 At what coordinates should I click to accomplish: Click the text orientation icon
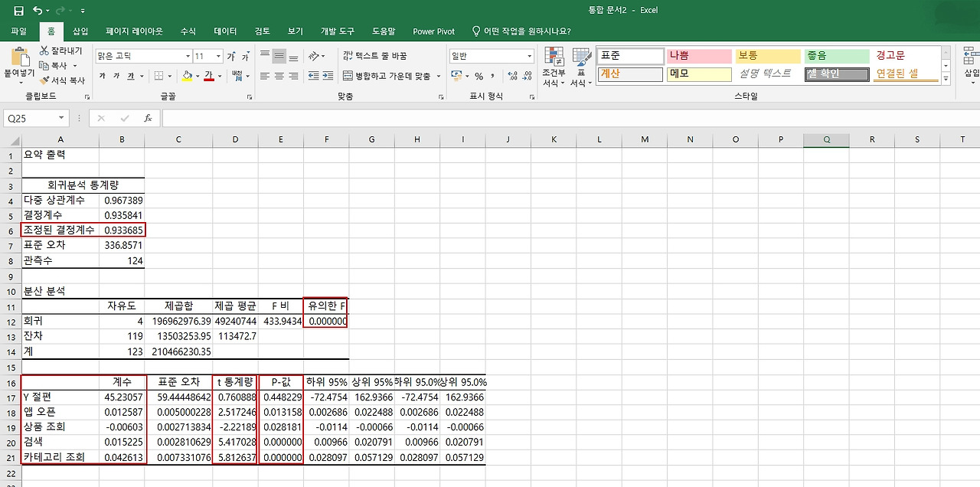pos(314,57)
